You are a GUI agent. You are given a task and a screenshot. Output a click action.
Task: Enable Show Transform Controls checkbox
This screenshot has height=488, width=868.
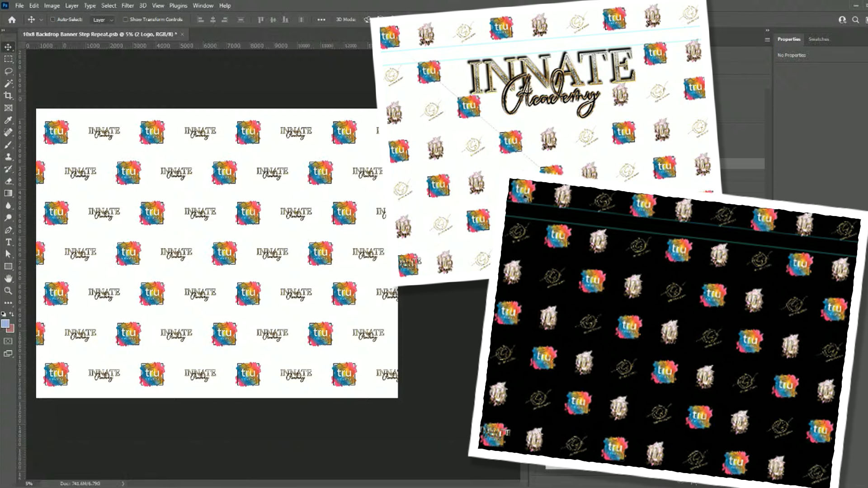pyautogui.click(x=126, y=19)
